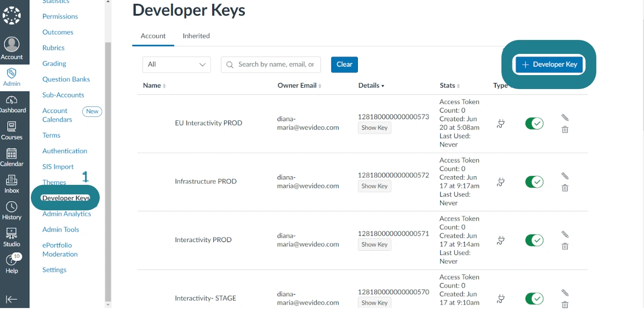Delete EU Interactivity PROD key trash icon
The image size is (644, 309).
[565, 129]
